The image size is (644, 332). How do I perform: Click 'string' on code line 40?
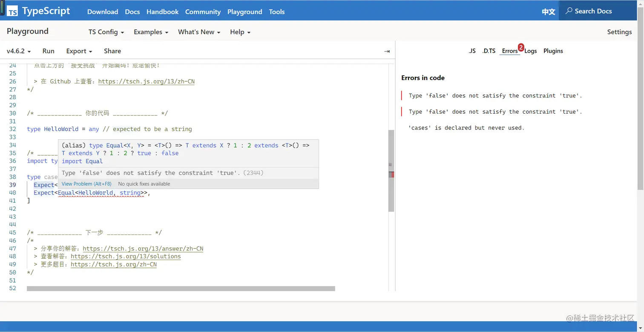tap(130, 193)
